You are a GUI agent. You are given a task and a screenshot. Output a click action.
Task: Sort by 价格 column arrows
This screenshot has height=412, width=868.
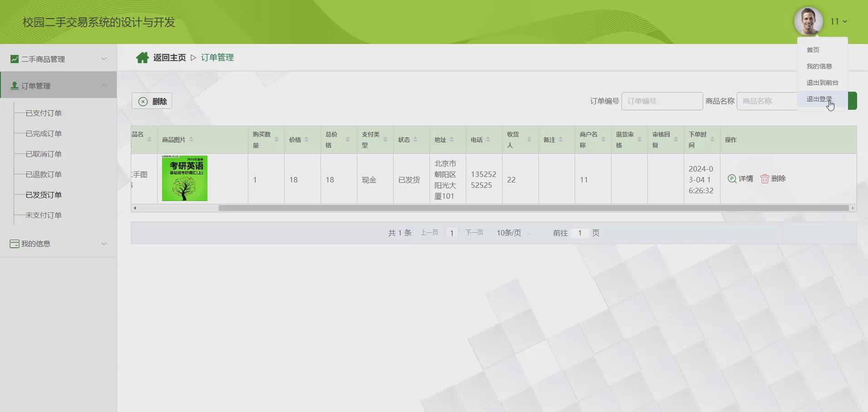pos(306,140)
